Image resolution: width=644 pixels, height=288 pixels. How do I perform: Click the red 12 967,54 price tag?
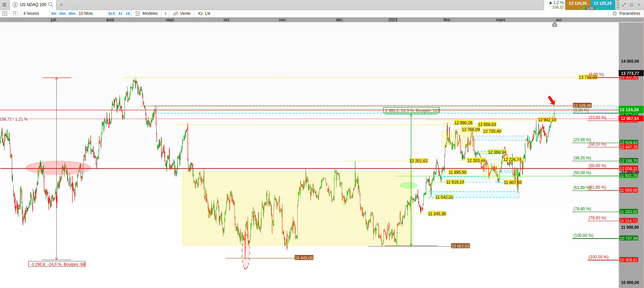pyautogui.click(x=631, y=119)
